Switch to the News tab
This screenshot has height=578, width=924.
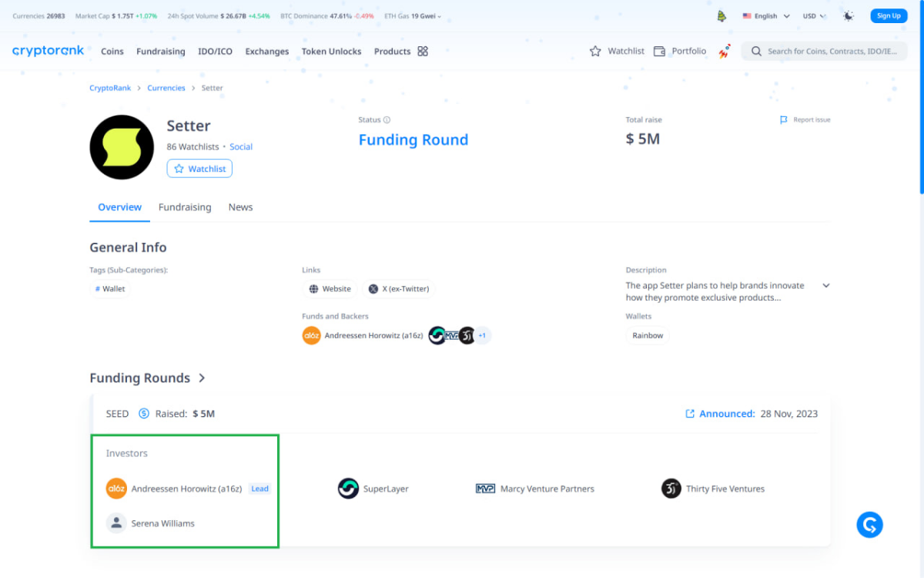[x=240, y=207]
